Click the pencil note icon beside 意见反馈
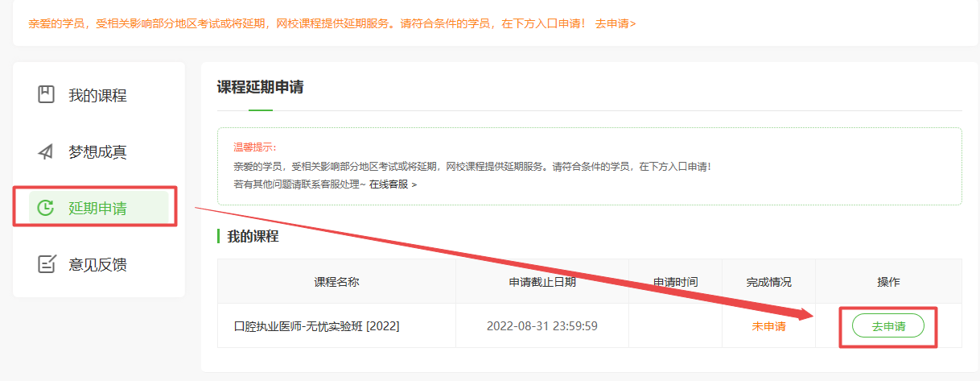Viewport: 980px width, 381px height. coord(47,264)
